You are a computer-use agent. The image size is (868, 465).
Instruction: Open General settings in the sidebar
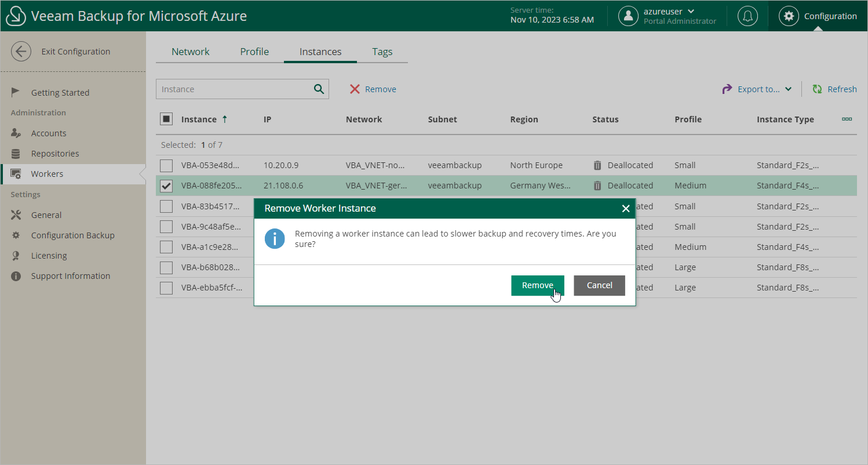click(46, 215)
